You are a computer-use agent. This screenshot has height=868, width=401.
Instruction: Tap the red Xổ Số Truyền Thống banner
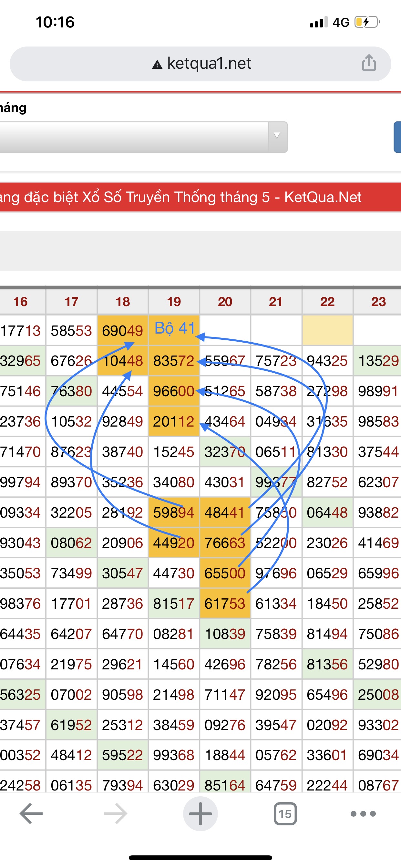200,197
